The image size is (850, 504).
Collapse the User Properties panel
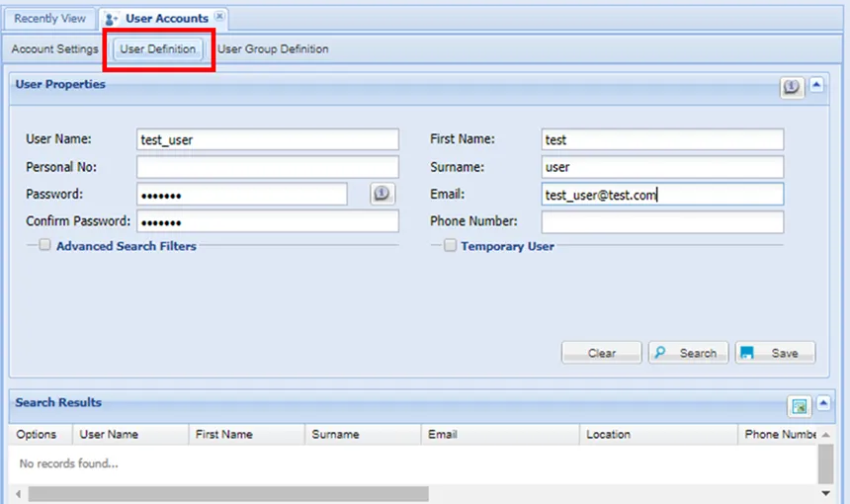tap(816, 85)
